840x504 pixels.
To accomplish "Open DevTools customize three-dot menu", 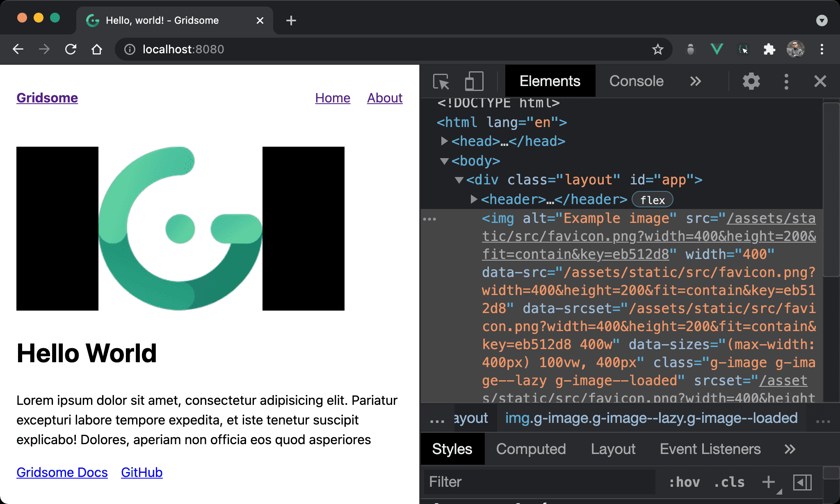I will [786, 81].
